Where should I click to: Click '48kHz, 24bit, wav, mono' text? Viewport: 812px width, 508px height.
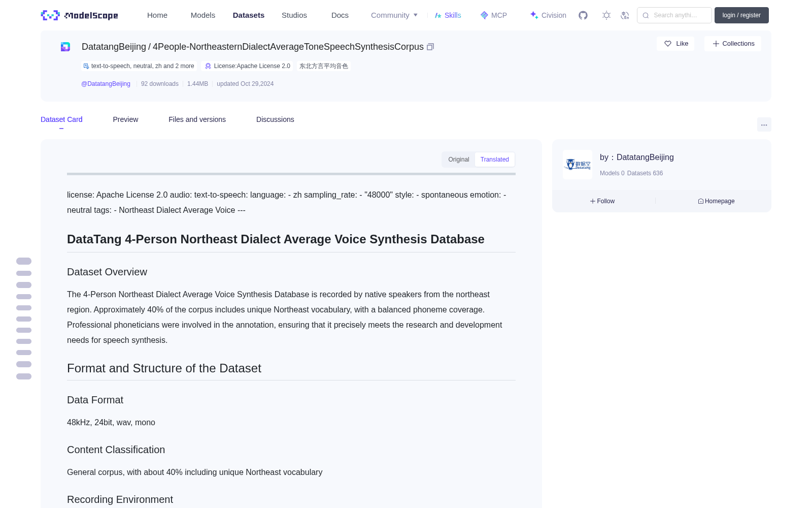(111, 422)
